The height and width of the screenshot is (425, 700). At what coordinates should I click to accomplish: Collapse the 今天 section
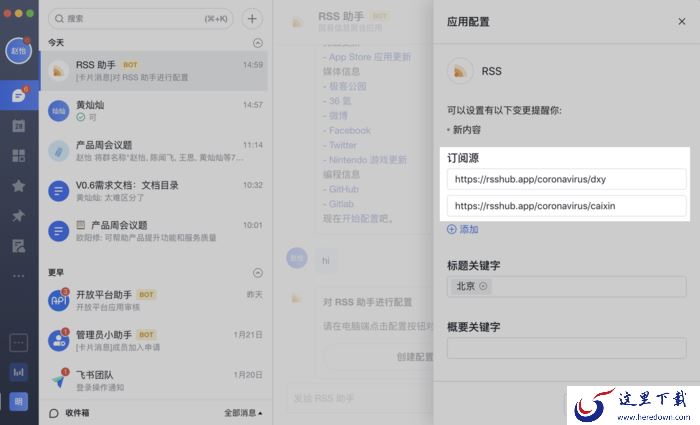[258, 43]
